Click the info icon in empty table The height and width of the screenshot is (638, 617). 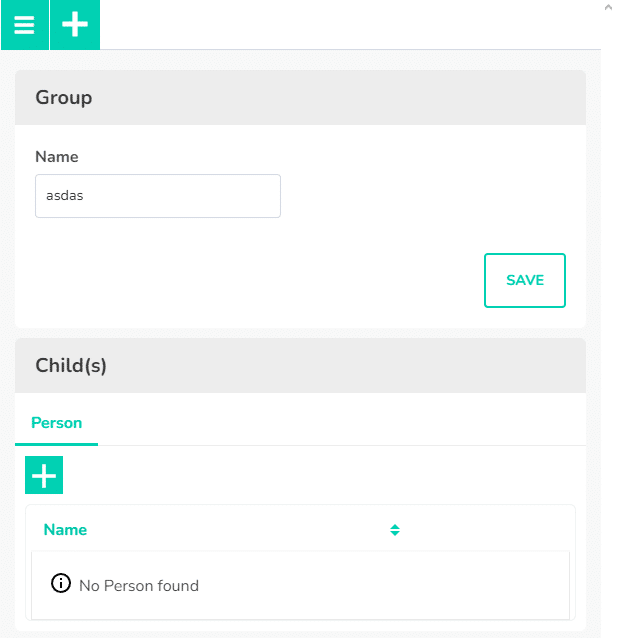61,584
